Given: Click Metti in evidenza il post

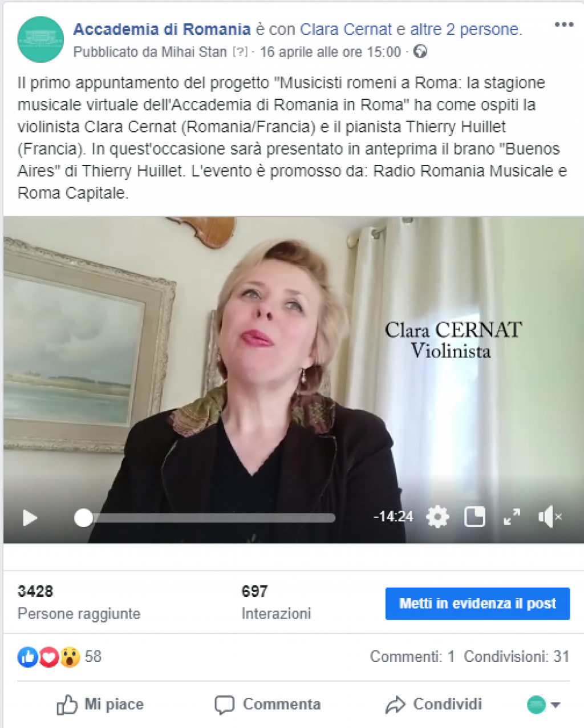Looking at the screenshot, I should 477,604.
